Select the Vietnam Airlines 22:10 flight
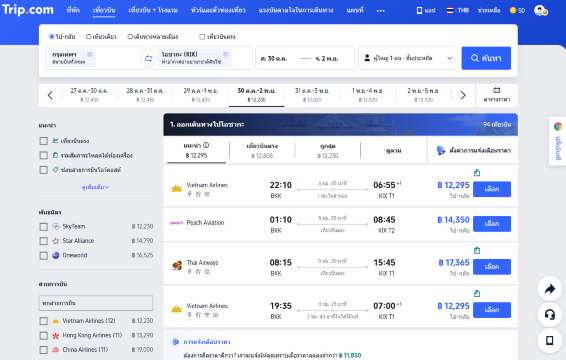The width and height of the screenshot is (566, 360). [492, 189]
